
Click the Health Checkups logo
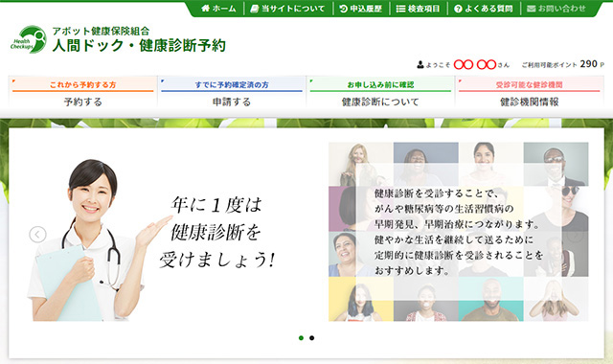tap(28, 39)
